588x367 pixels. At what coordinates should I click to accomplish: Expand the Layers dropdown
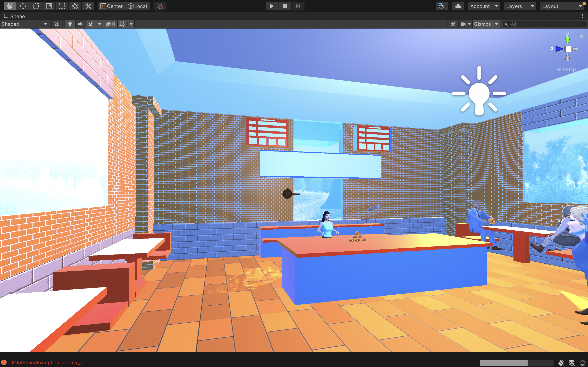[520, 6]
